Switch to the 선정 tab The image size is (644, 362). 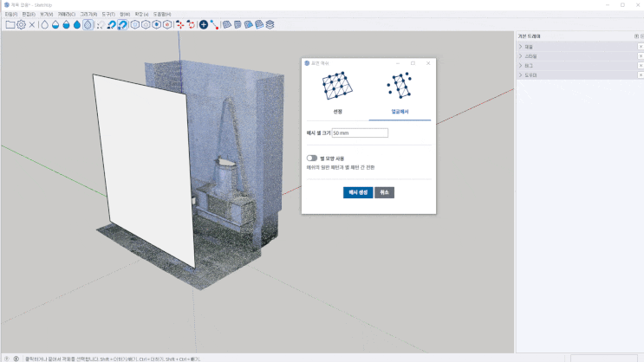pyautogui.click(x=338, y=112)
